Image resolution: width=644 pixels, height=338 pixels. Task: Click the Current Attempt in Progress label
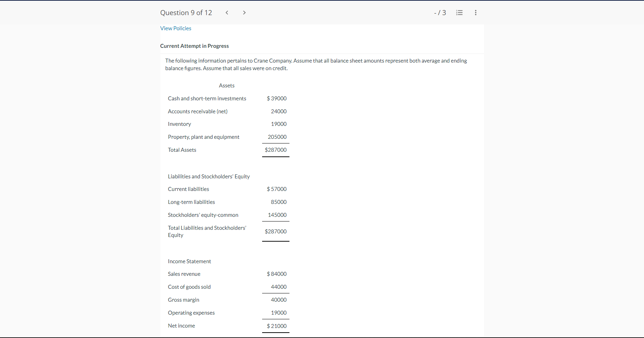(x=194, y=46)
